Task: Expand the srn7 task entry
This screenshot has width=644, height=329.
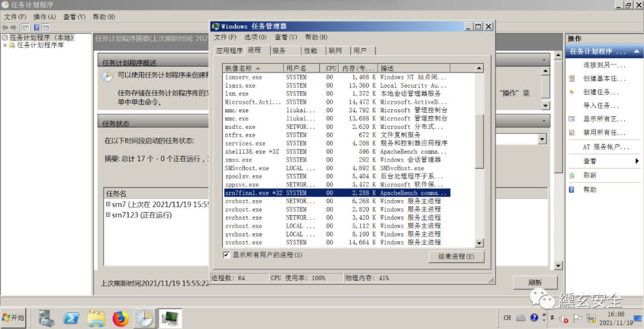Action: pos(108,204)
